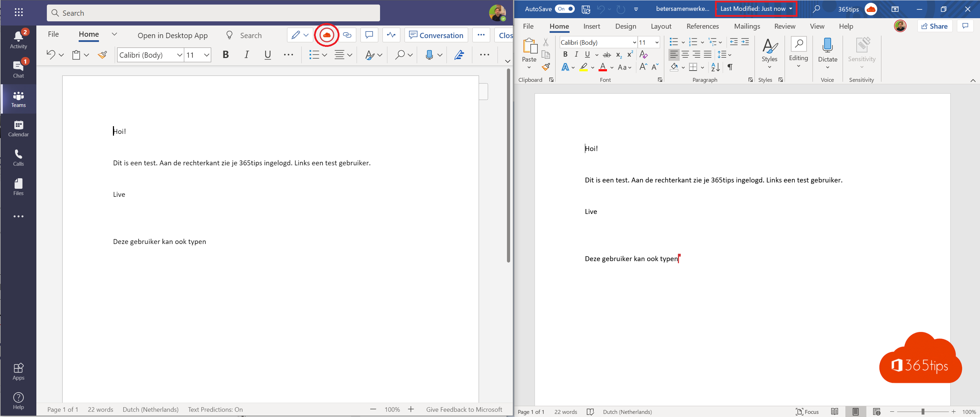Click Open in Desktop App button

tap(174, 34)
